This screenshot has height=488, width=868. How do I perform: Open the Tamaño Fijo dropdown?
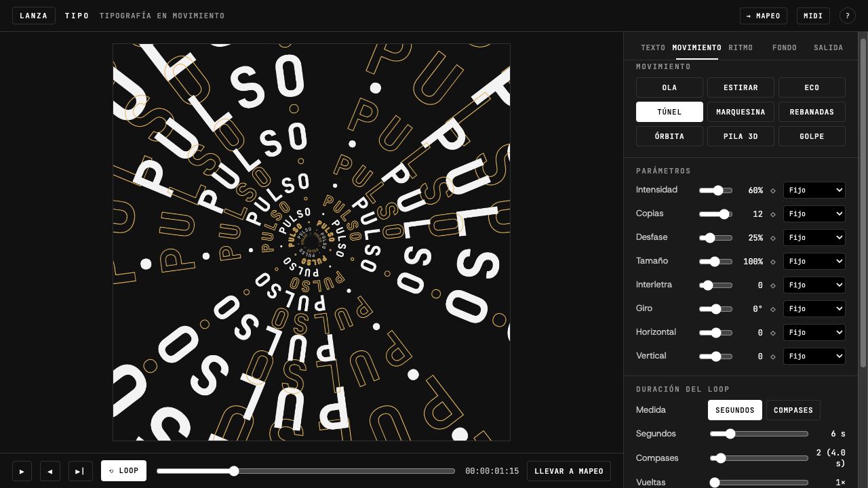click(814, 262)
